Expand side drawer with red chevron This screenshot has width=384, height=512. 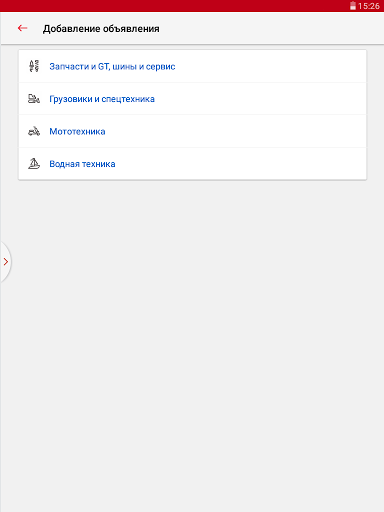click(6, 262)
